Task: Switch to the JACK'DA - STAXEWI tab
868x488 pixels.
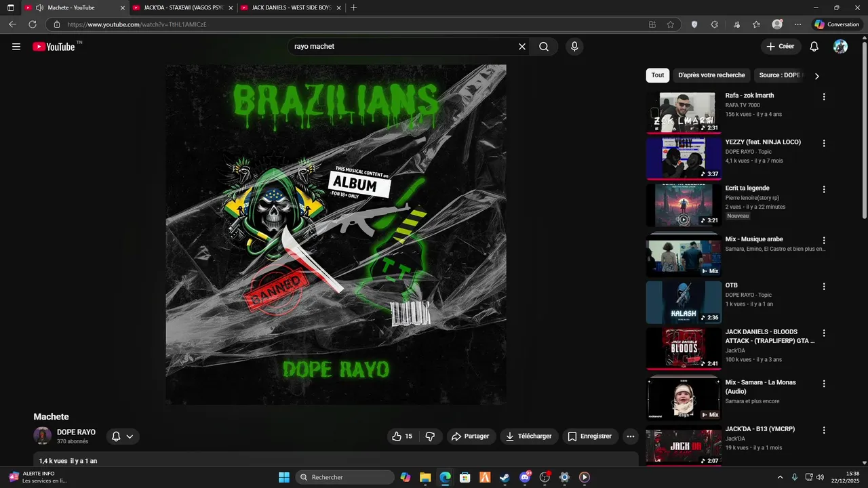Action: click(183, 7)
